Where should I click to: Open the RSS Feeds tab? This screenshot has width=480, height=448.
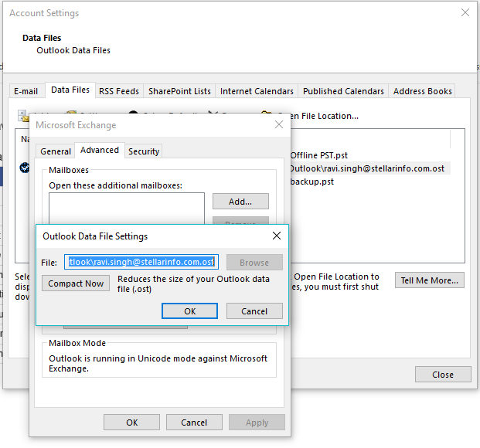(x=119, y=91)
